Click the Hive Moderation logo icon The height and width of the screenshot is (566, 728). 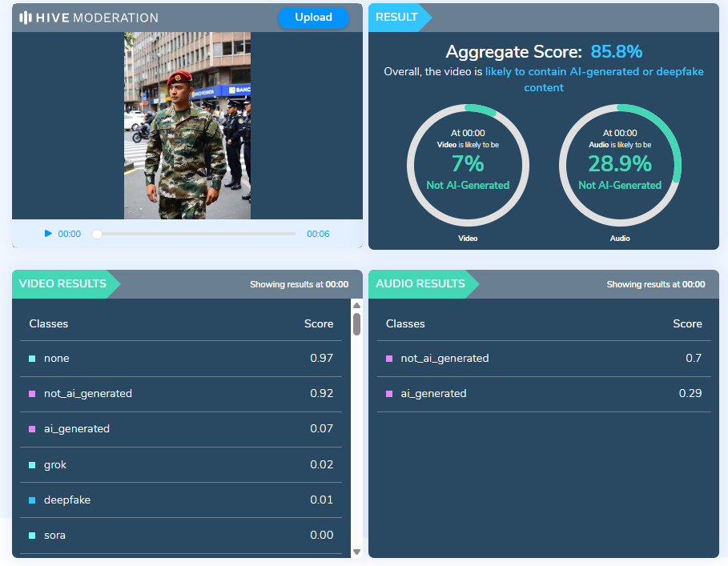pos(26,18)
